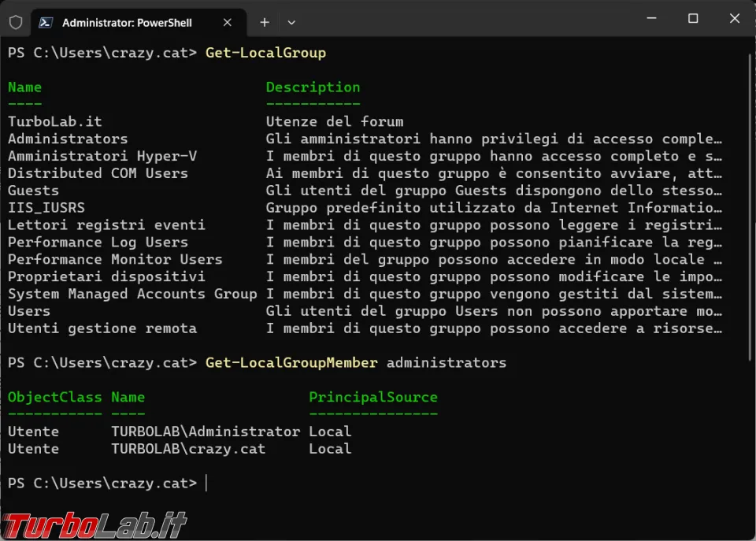This screenshot has height=541, width=756.
Task: Select the 'Utenti gestione remota' group name
Action: [x=102, y=328]
